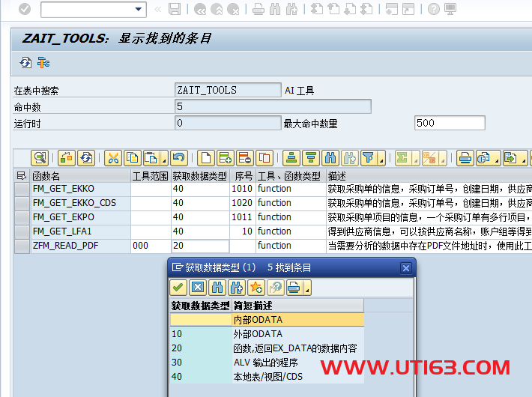532x397 pixels.
Task: Select the row selector for FM_GET_LFA1
Action: 22,231
